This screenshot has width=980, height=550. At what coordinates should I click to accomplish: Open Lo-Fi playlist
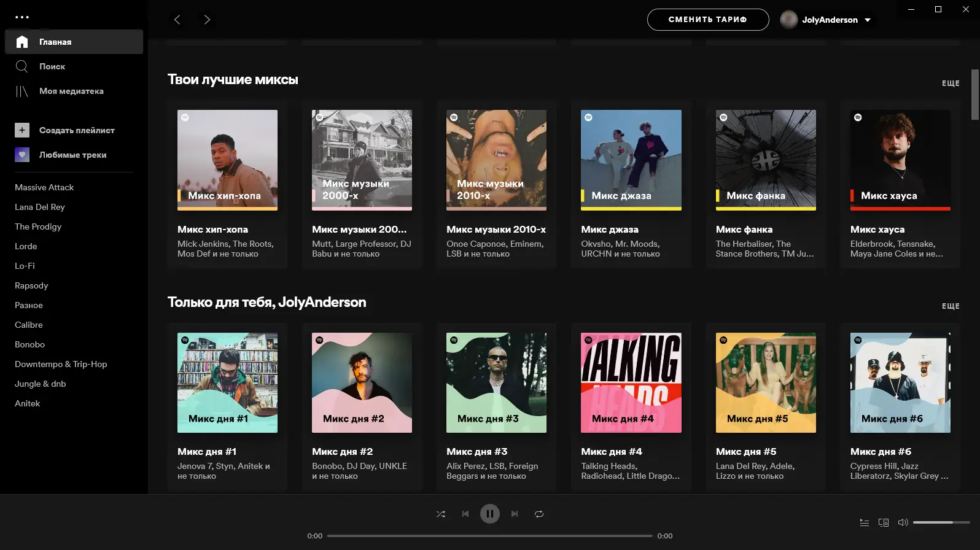click(25, 266)
